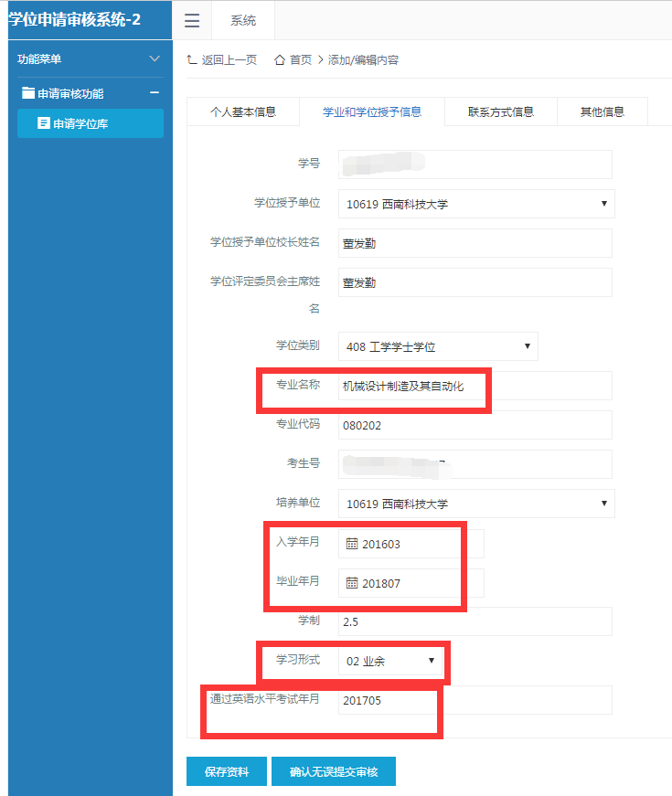Collapse 申请审核功能 using the minus icon
672x796 pixels.
tap(155, 92)
